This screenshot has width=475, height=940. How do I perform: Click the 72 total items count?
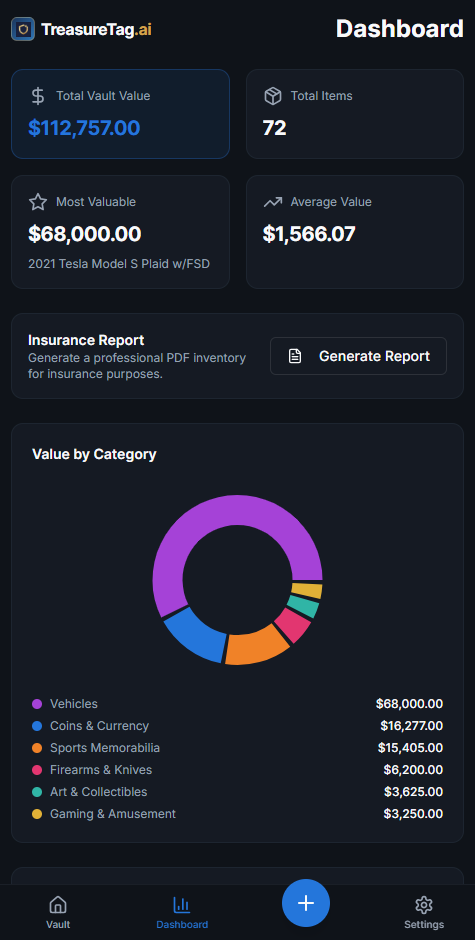click(x=275, y=128)
